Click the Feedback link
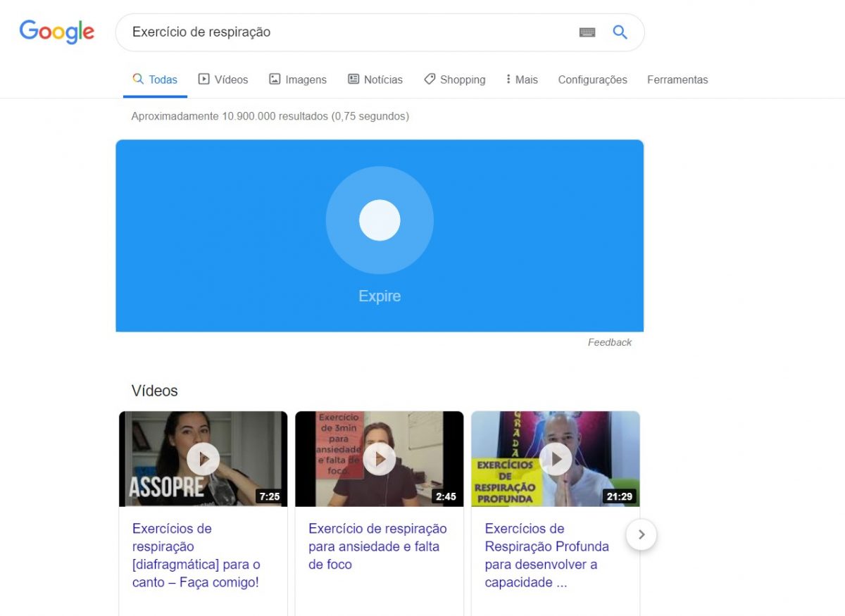845x616 pixels. click(610, 342)
